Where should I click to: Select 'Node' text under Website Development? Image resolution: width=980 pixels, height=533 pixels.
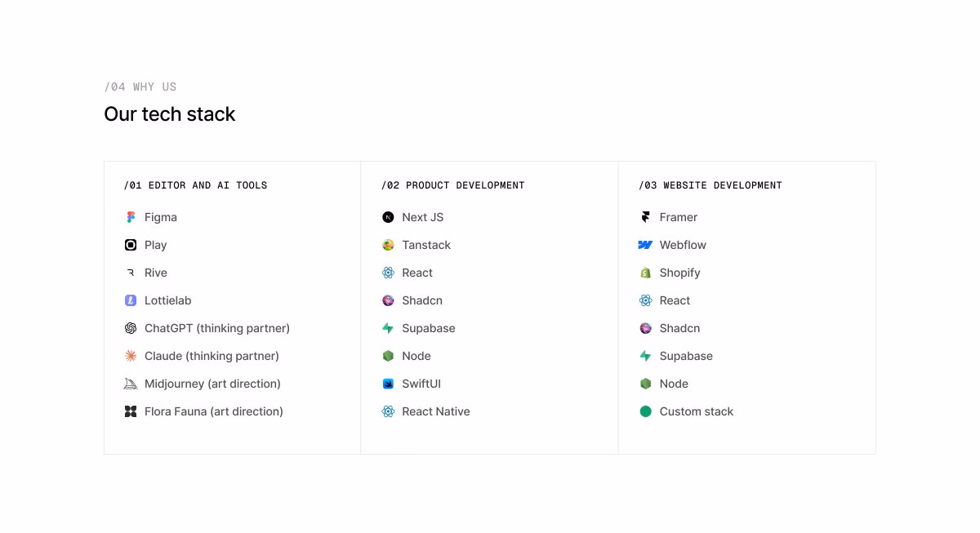coord(675,384)
